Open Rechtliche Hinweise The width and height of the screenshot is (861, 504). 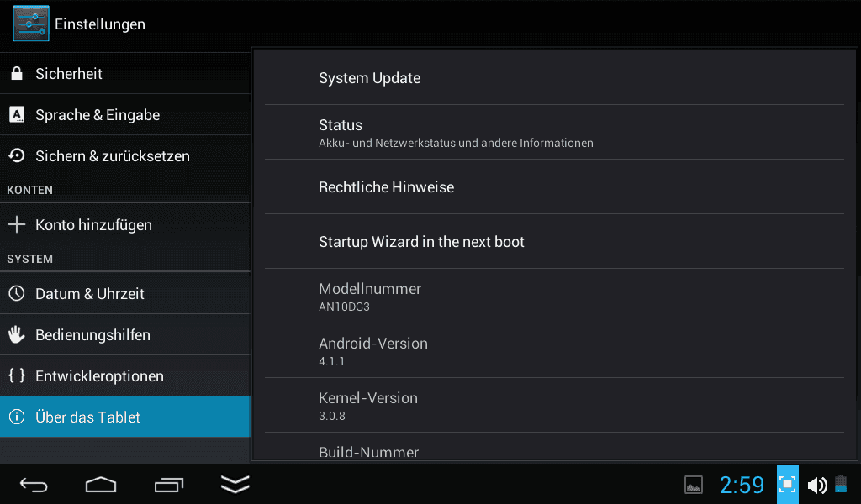click(555, 187)
